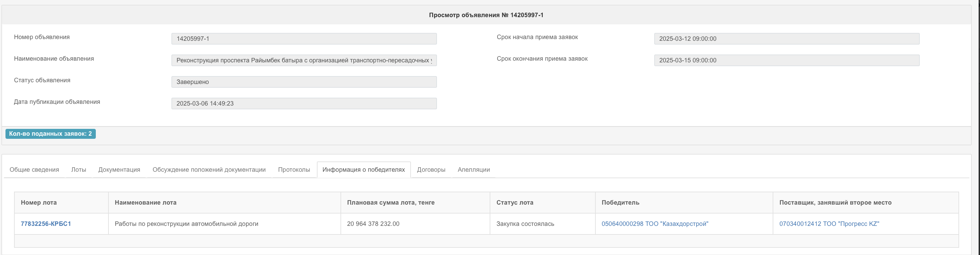Screen dimensions: 980x255
Task: Open the Договоры tab
Action: tap(431, 170)
